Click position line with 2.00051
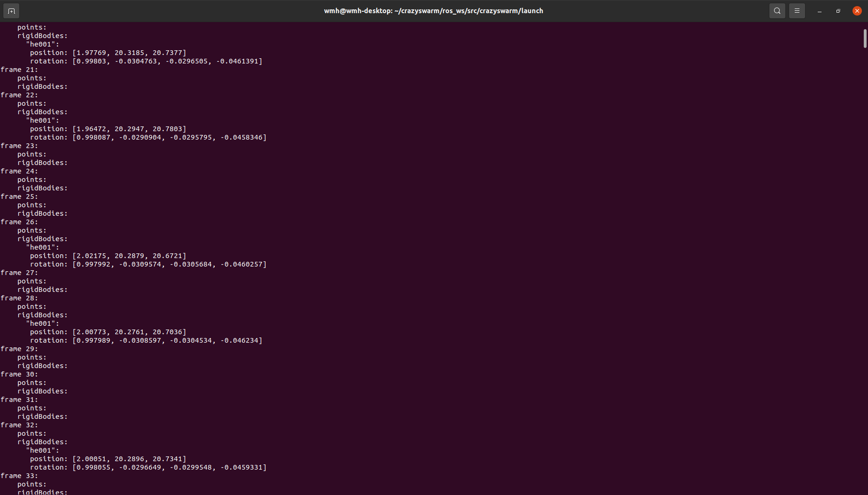 tap(108, 459)
